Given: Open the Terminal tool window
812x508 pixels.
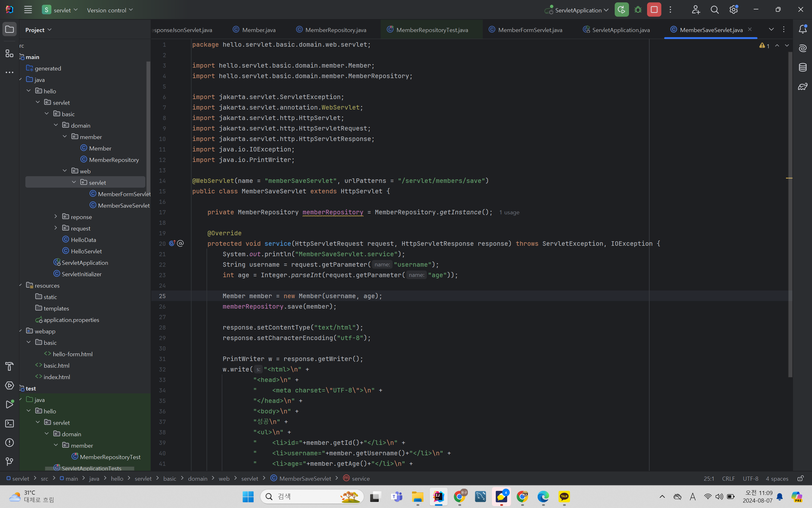Looking at the screenshot, I should [10, 423].
